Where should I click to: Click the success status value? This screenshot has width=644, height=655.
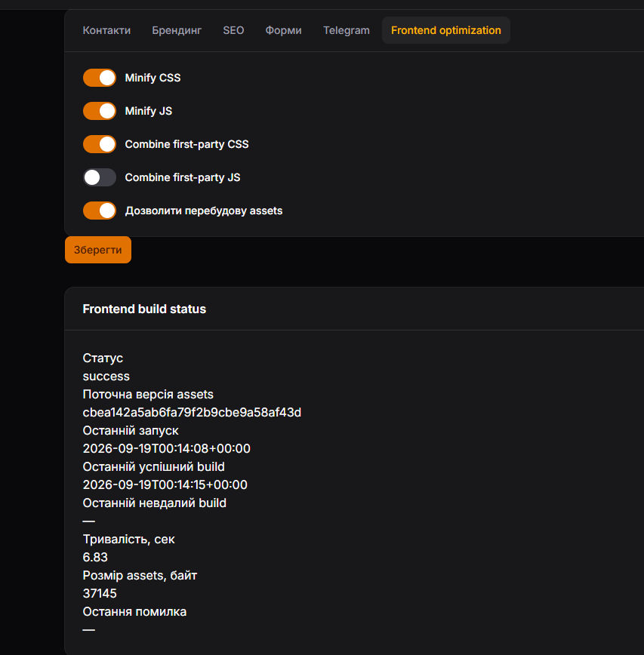pos(106,377)
